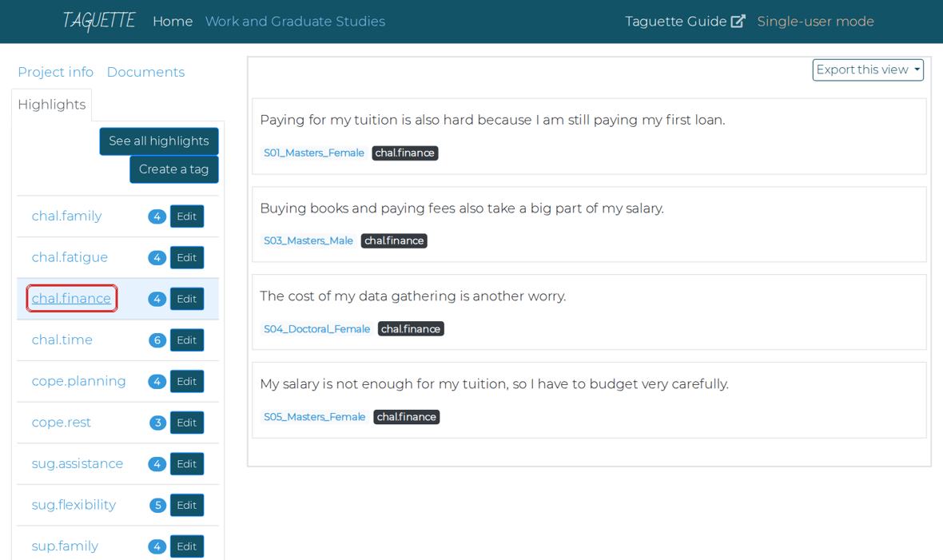
Task: Edit the chal.finance tag
Action: 186,299
